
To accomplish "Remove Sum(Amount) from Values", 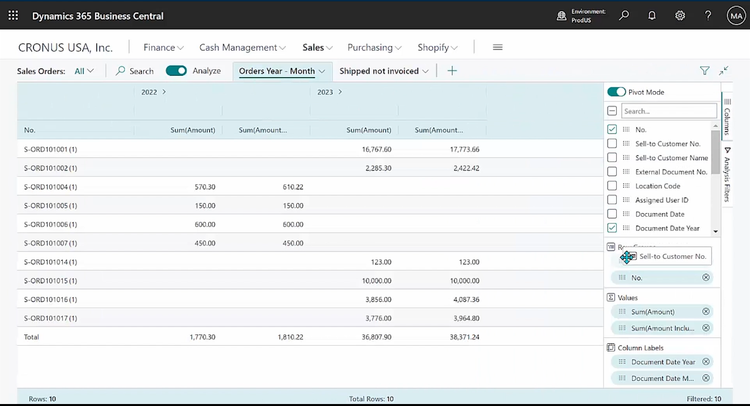I will pyautogui.click(x=706, y=311).
